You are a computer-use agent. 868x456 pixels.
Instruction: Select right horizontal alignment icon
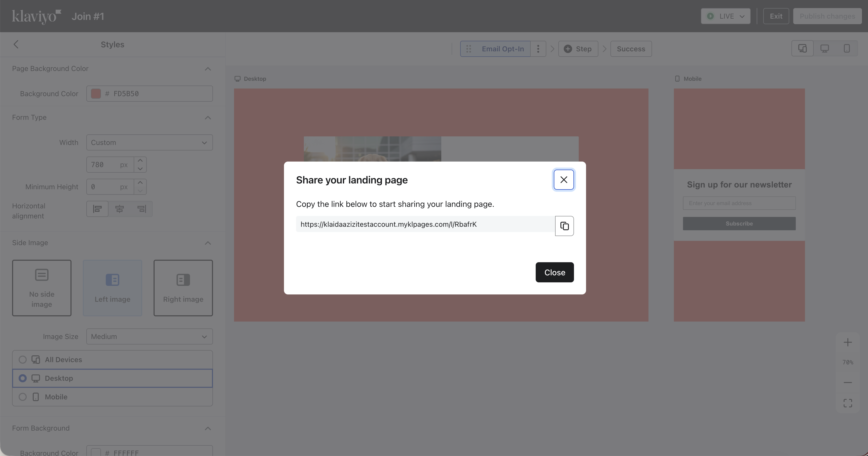(x=141, y=209)
